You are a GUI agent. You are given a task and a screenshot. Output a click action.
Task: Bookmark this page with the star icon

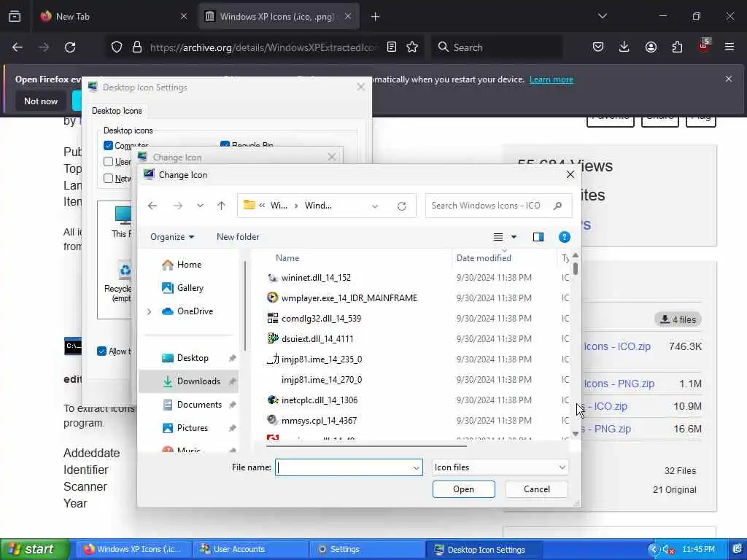click(412, 47)
